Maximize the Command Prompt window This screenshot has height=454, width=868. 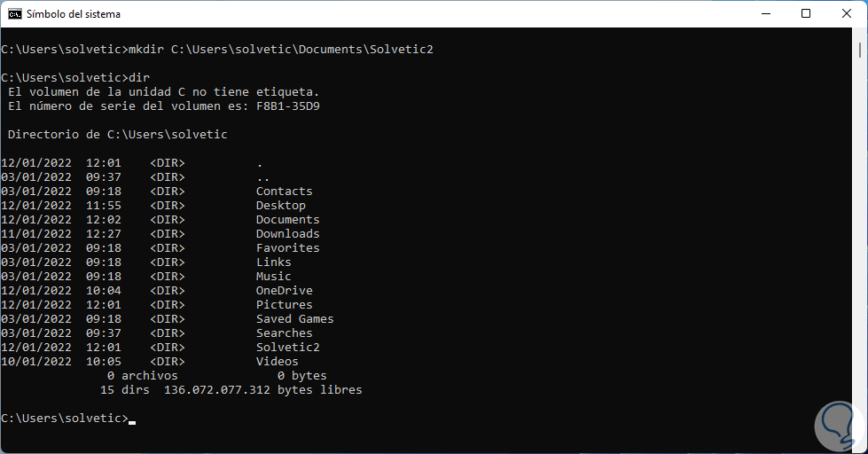pyautogui.click(x=805, y=14)
